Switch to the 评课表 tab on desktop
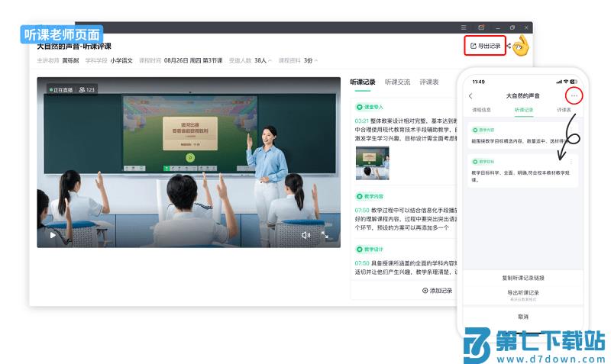The height and width of the screenshot is (364, 611). point(429,82)
